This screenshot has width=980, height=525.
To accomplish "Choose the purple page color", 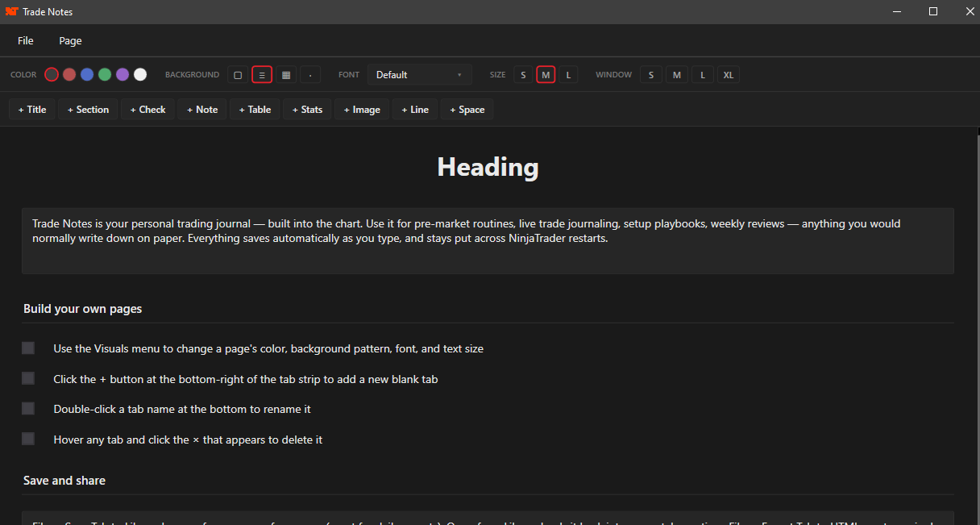I will (x=122, y=75).
